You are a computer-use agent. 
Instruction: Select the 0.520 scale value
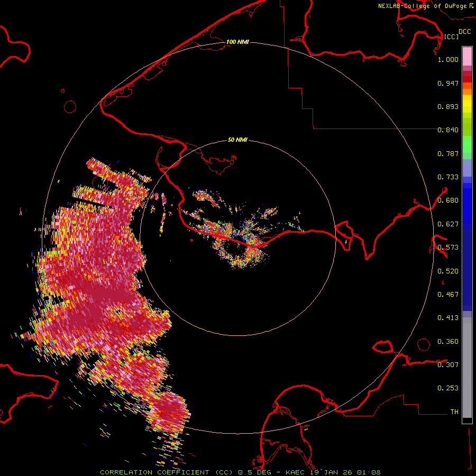point(448,271)
